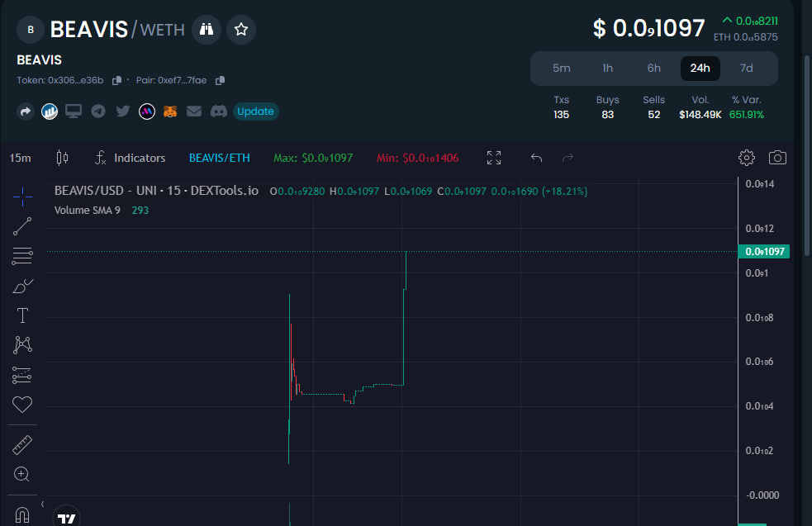
Task: Open the email envelope icon
Action: [x=194, y=111]
